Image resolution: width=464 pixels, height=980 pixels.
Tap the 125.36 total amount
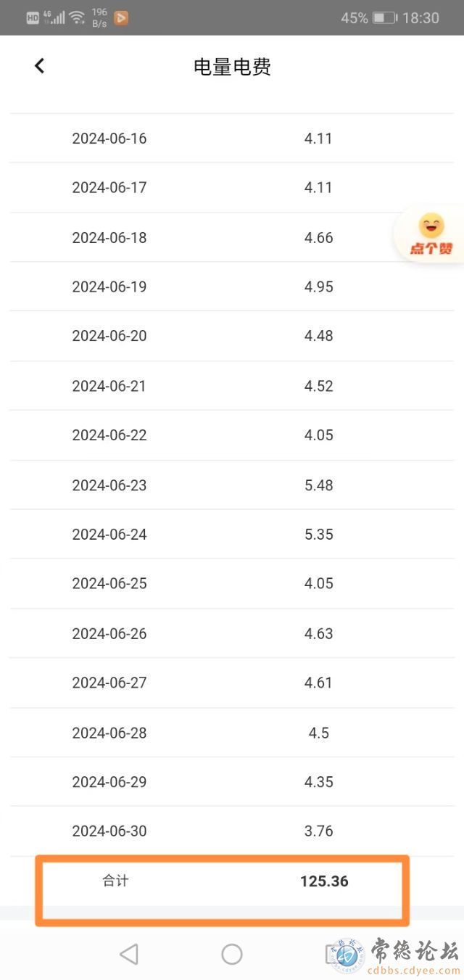[324, 881]
